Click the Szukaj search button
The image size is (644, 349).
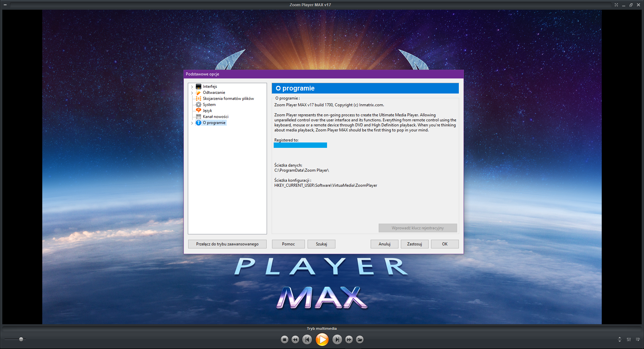pos(321,244)
